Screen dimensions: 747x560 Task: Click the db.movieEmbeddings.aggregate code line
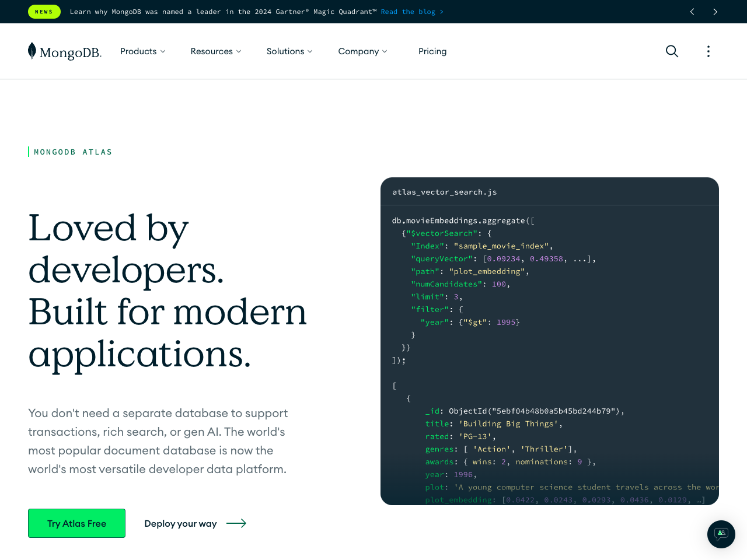click(463, 220)
